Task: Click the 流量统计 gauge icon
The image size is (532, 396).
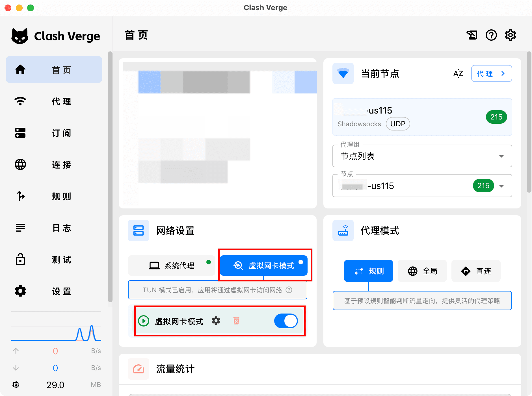Action: (139, 369)
